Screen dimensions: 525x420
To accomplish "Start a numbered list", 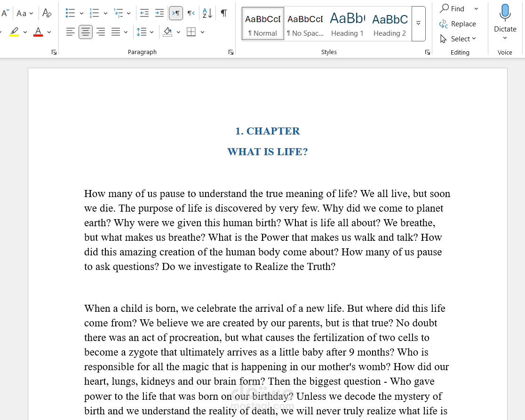I will point(95,13).
